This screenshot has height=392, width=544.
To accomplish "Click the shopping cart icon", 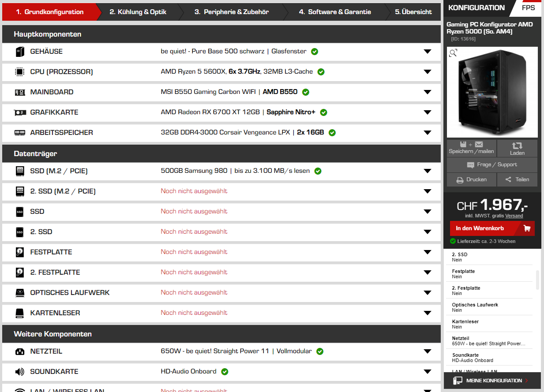I will [x=527, y=228].
